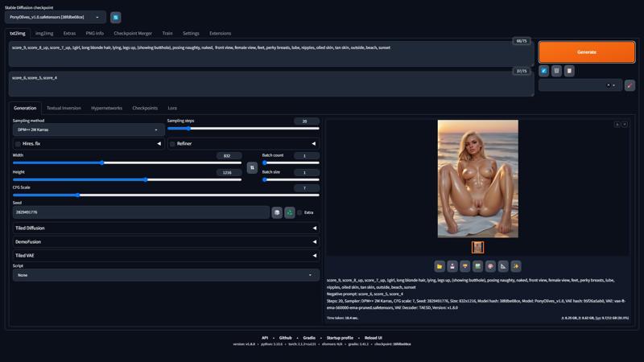Image resolution: width=644 pixels, height=362 pixels.
Task: Switch to the img2img tab
Action: pos(44,34)
